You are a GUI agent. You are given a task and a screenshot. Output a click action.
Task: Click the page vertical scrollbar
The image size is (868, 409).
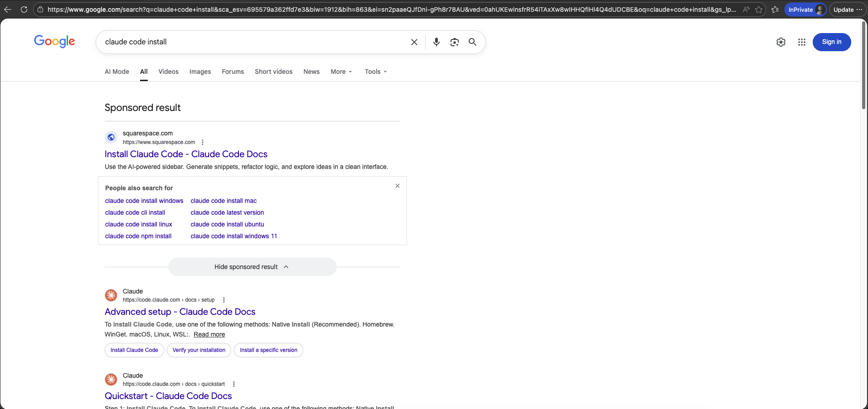coord(864,66)
